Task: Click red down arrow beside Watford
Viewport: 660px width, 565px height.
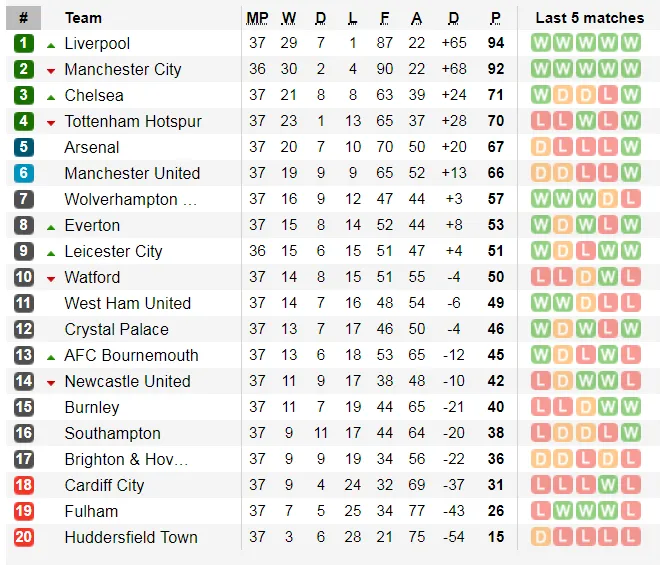Action: pos(51,278)
